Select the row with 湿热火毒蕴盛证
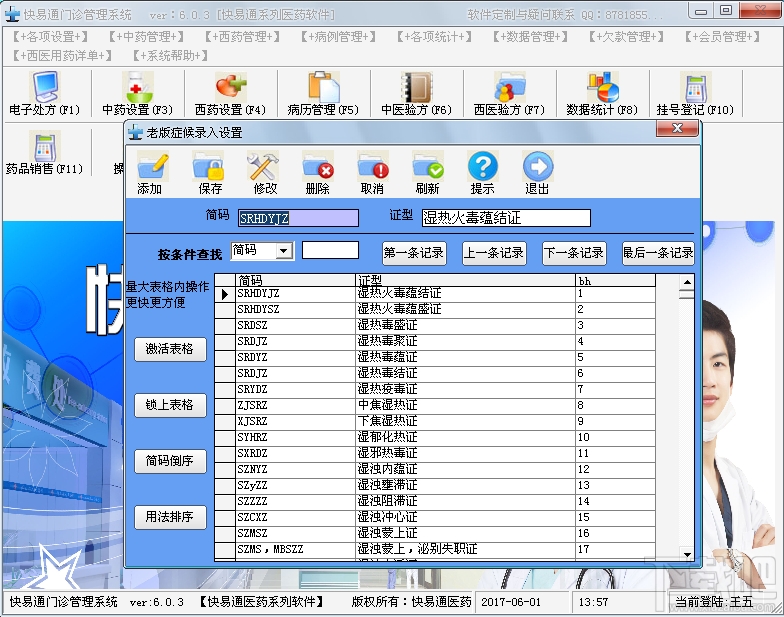 coord(435,310)
